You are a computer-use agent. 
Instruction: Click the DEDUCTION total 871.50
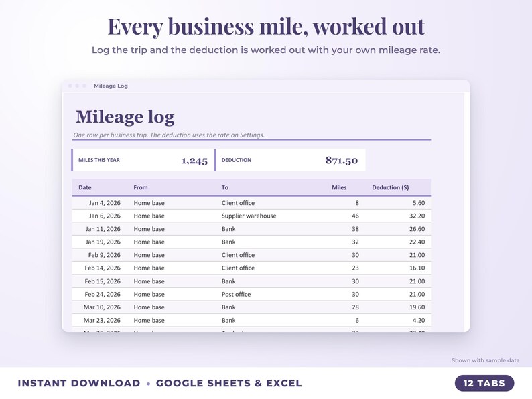341,160
